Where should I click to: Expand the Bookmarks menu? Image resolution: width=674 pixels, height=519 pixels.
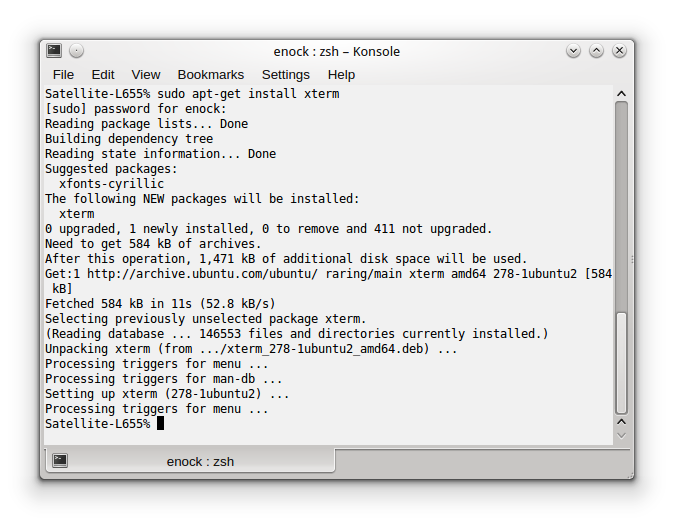(211, 75)
